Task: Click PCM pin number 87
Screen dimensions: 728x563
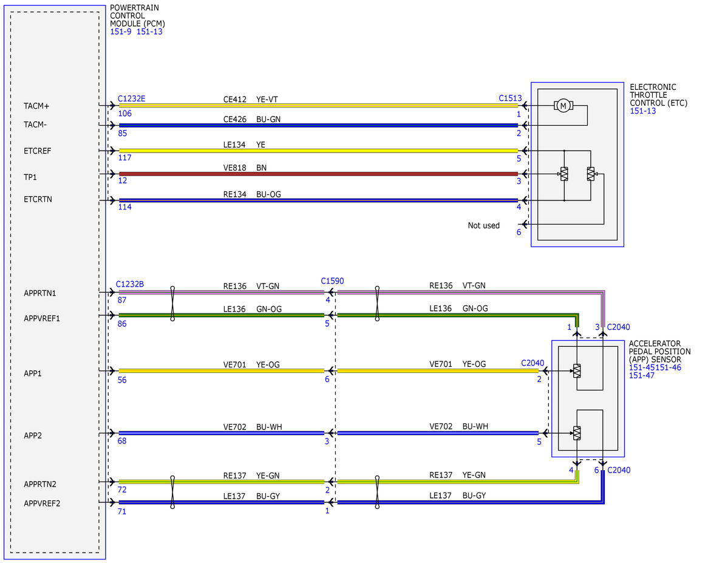Action: click(x=122, y=300)
